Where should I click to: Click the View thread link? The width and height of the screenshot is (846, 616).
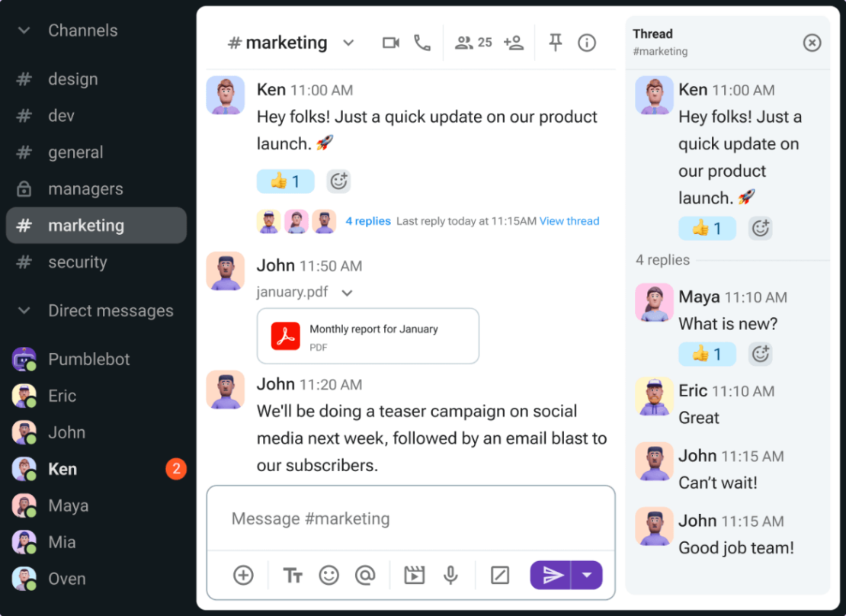(x=569, y=221)
